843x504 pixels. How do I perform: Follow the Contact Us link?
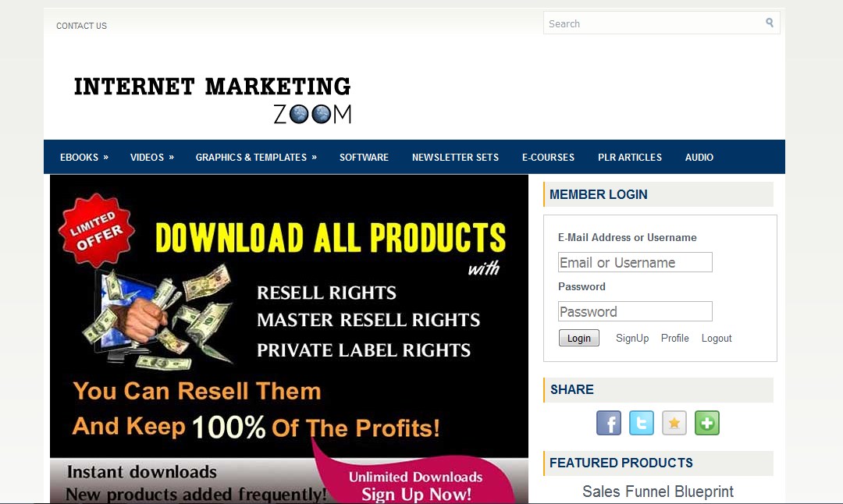[82, 26]
